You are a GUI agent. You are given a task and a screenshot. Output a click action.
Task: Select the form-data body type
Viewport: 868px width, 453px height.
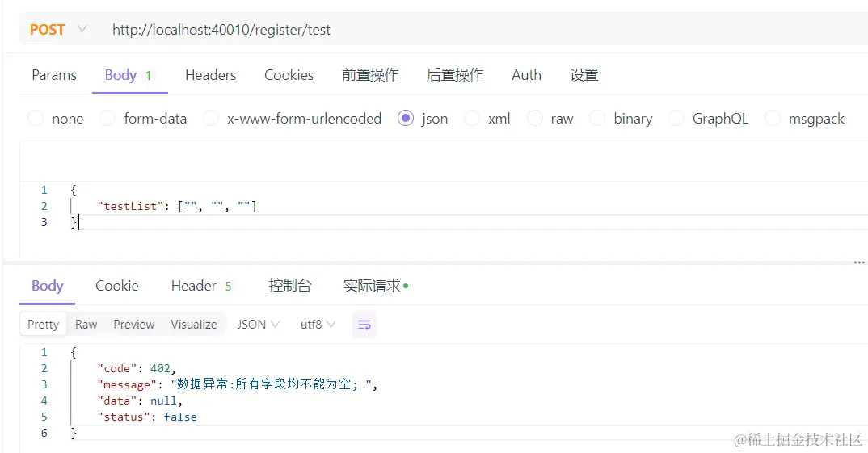pyautogui.click(x=143, y=119)
